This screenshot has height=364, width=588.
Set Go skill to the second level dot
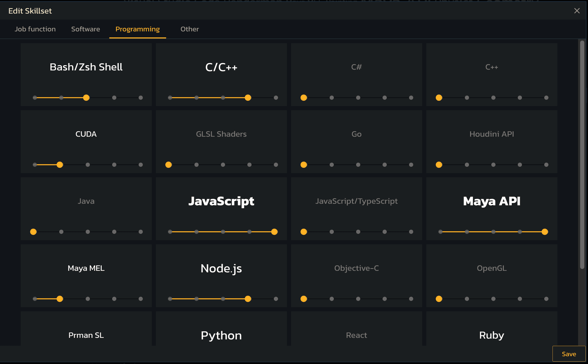[x=332, y=165]
